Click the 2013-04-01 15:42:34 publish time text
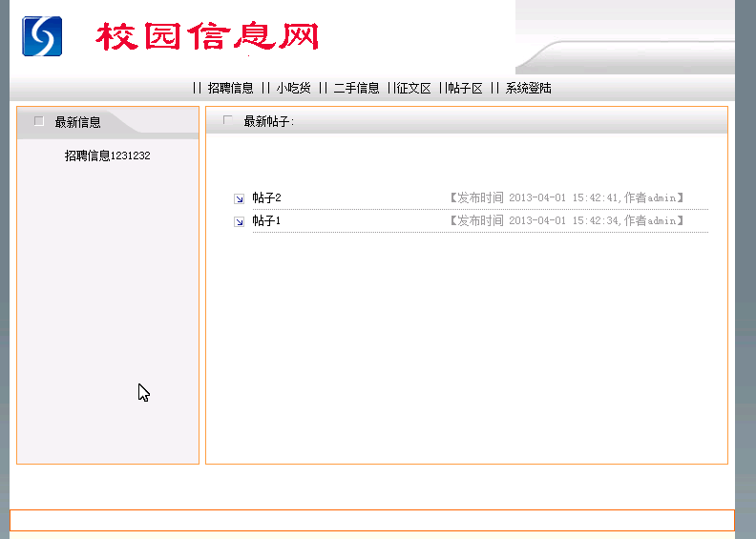This screenshot has width=756, height=539. point(563,220)
